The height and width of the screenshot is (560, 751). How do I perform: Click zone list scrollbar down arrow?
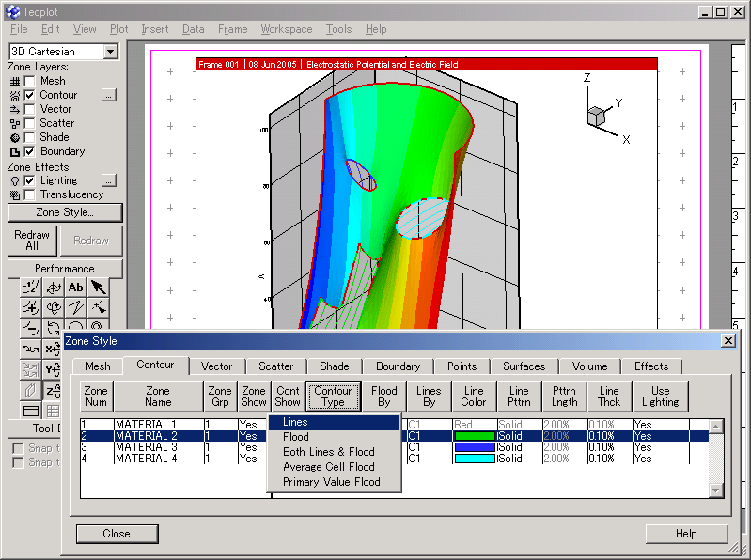[x=716, y=490]
